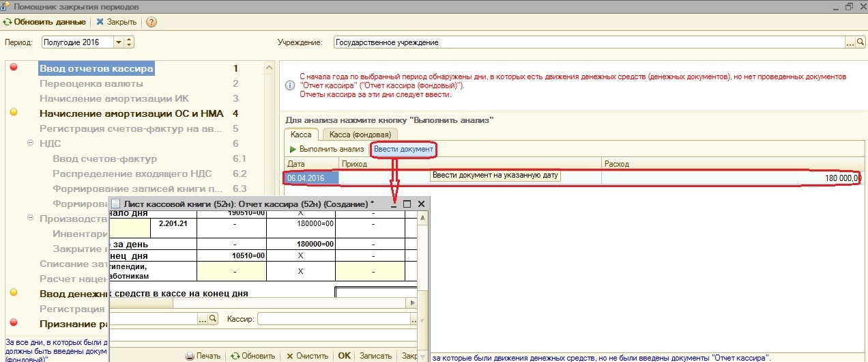
Task: Open the Период dropdown arrow
Action: [119, 42]
